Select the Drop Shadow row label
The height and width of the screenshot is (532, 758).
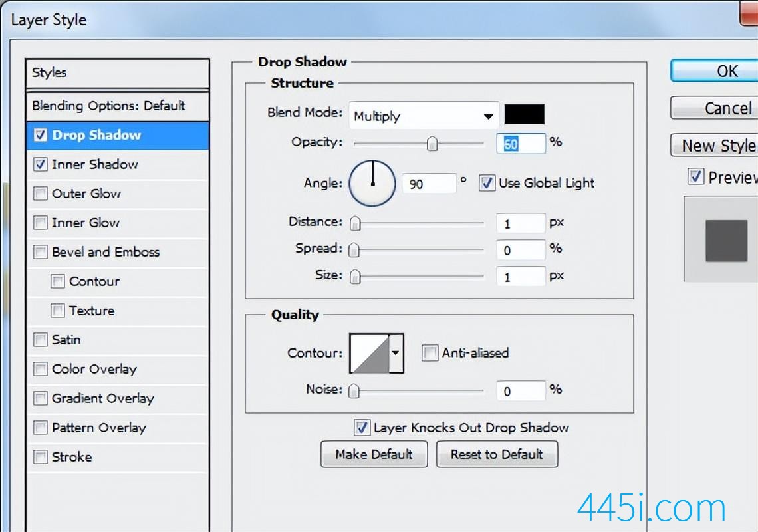coord(96,135)
